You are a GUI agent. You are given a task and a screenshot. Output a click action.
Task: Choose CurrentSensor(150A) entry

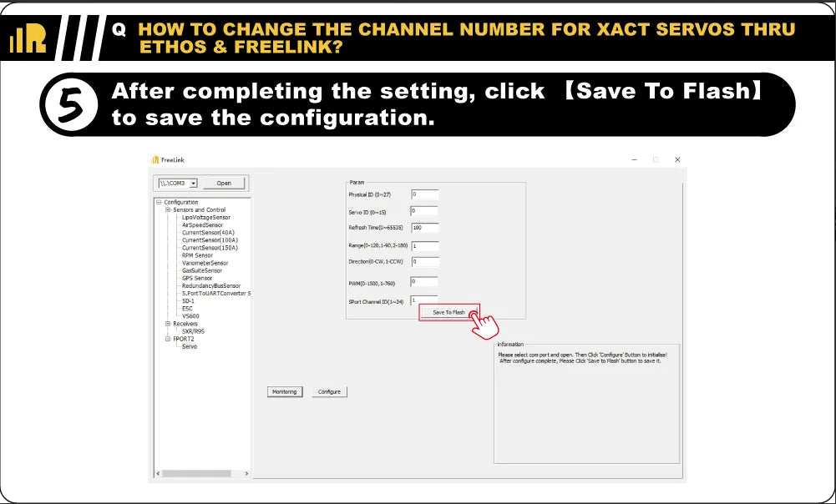[210, 248]
